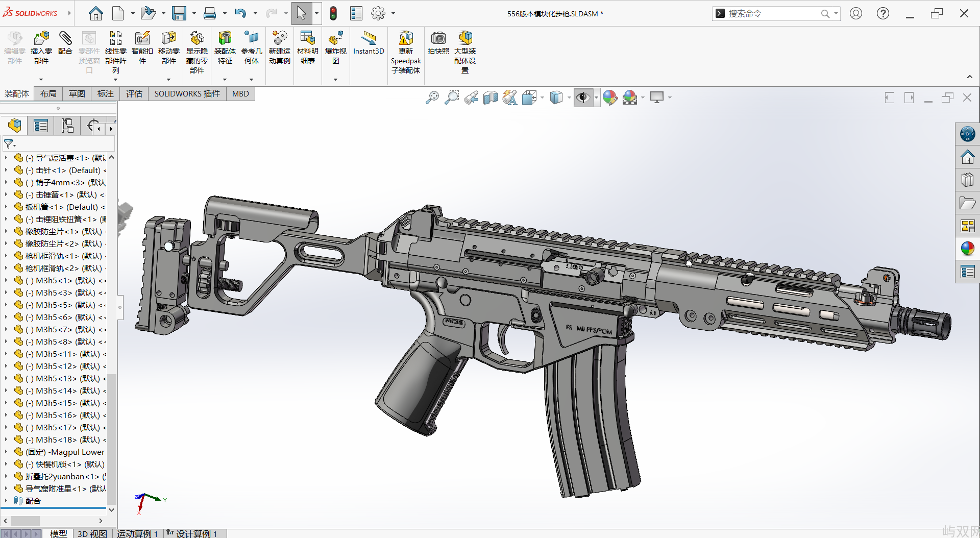This screenshot has height=538, width=980.
Task: Expand the Magpul Lower component node
Action: [6, 452]
